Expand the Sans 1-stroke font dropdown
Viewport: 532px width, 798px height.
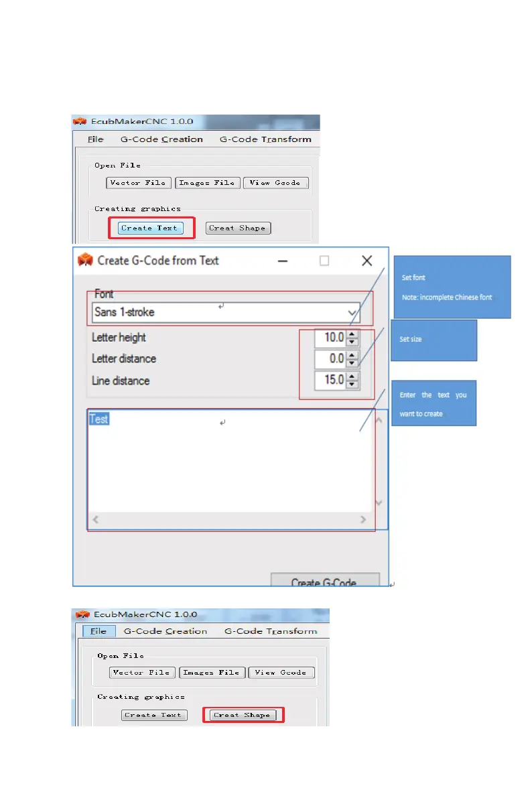tap(352, 312)
